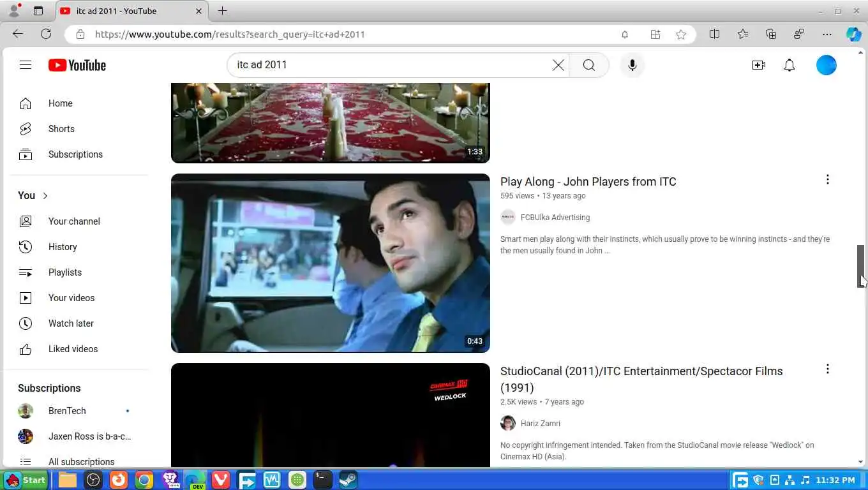The image size is (868, 490).
Task: Open Your videos in the sidebar
Action: click(79, 298)
